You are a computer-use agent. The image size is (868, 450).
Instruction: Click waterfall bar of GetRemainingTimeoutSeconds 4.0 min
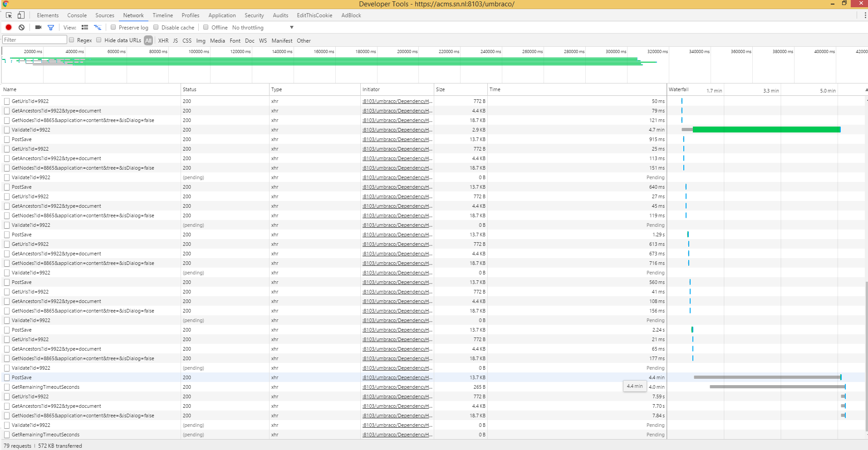tap(777, 387)
